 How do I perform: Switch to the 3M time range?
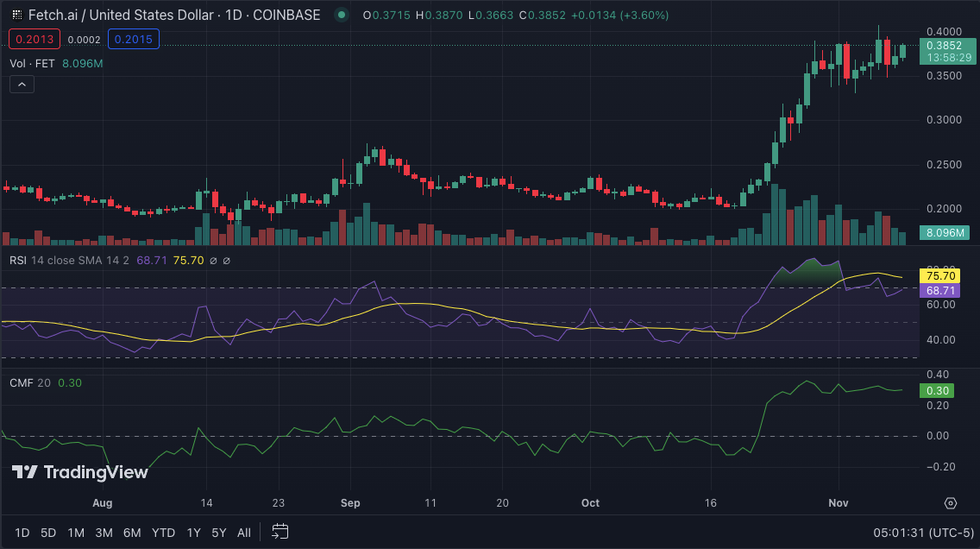(x=104, y=533)
